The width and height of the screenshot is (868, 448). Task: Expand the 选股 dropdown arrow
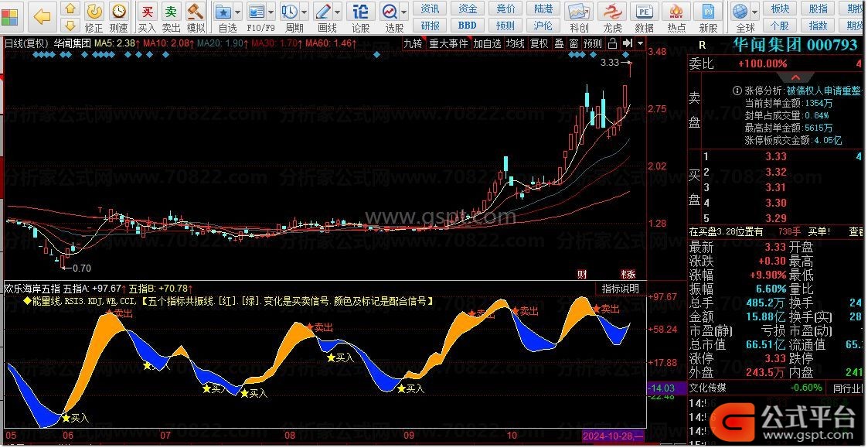click(x=404, y=12)
